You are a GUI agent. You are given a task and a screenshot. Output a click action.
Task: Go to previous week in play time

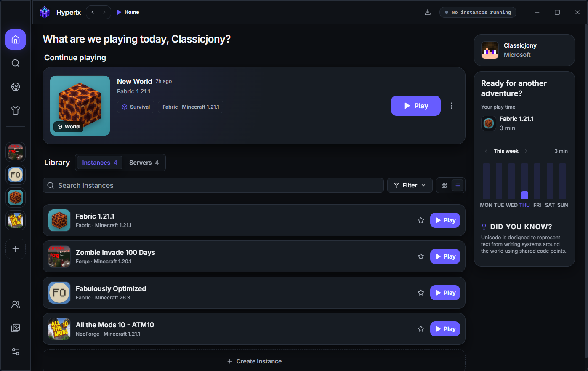pyautogui.click(x=486, y=151)
